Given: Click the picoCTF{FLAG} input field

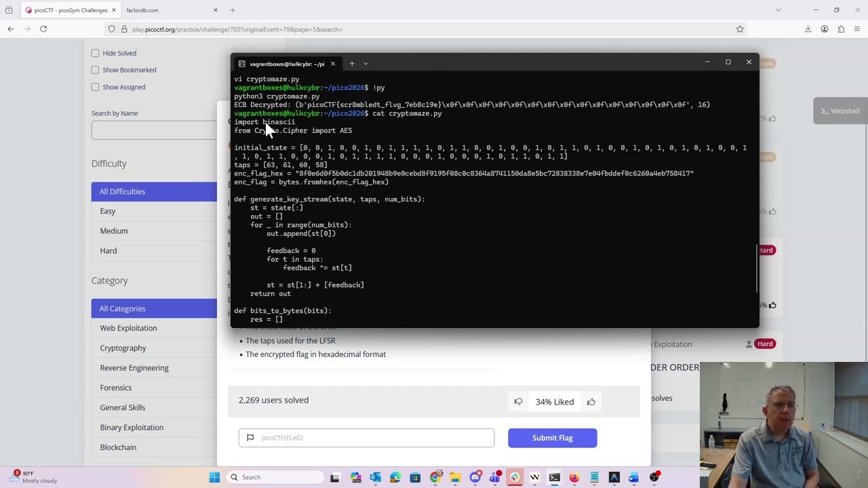Looking at the screenshot, I should point(366,438).
